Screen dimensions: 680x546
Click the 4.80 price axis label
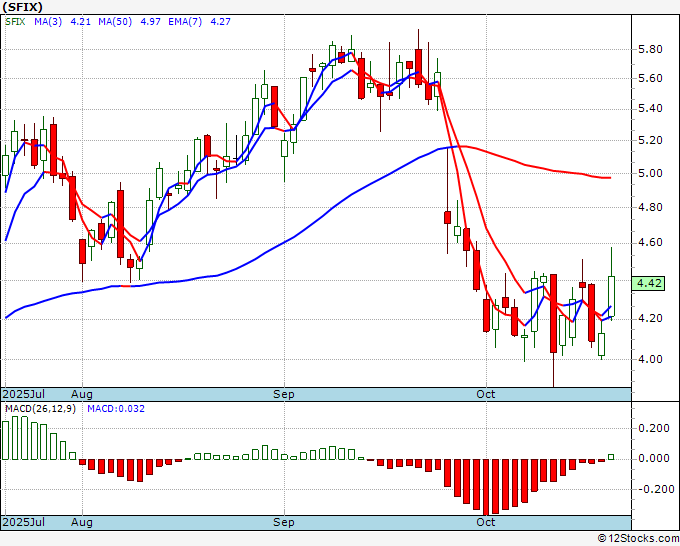click(x=650, y=207)
